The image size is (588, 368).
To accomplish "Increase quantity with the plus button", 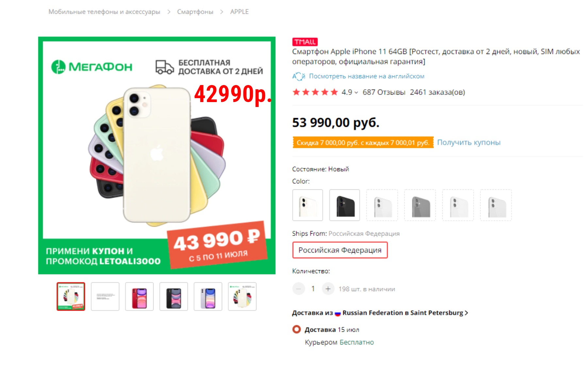I will point(328,289).
